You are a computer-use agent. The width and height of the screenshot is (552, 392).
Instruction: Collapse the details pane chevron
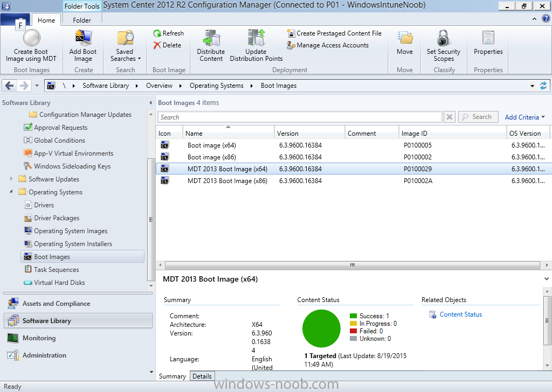[547, 279]
